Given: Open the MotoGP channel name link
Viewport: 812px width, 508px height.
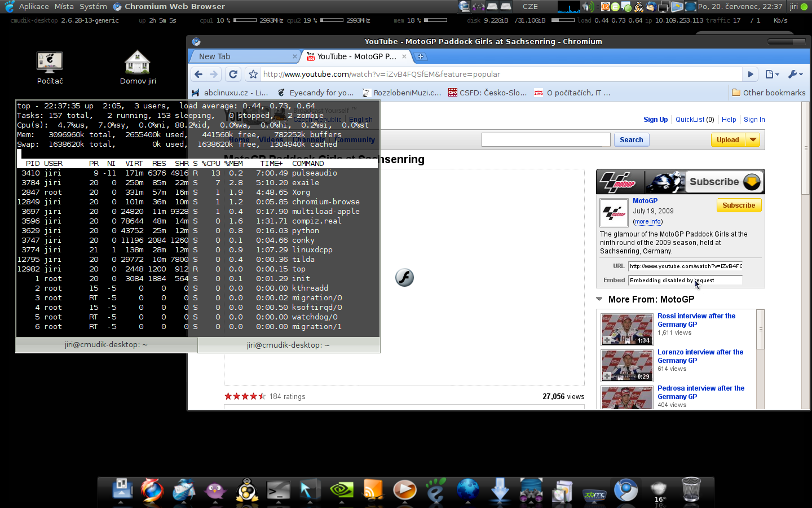Looking at the screenshot, I should click(645, 201).
